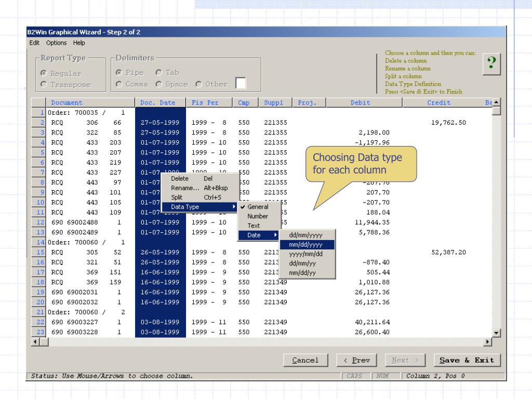This screenshot has height=399, width=532.
Task: Click the vertical scrollbar down arrow
Action: 496,333
